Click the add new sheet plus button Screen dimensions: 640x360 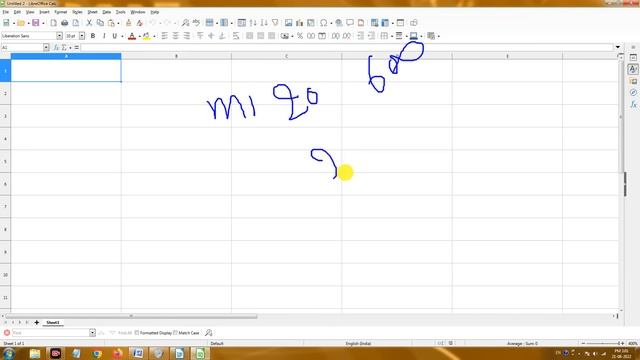(36, 322)
